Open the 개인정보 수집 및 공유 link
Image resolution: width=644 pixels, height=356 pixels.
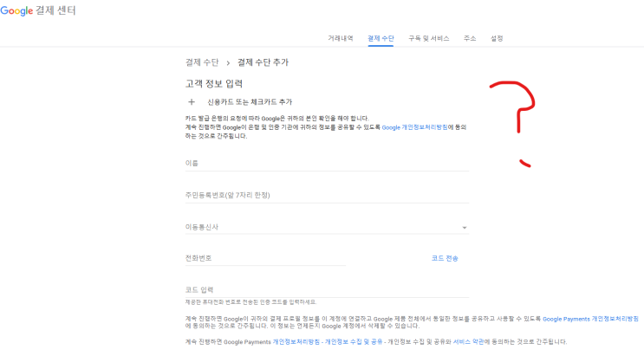coord(354,341)
